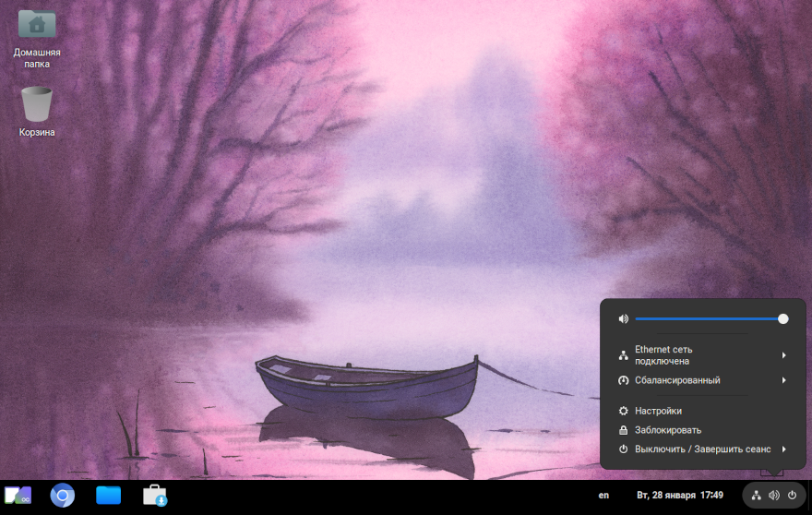Open the calendar from the date and time
812x515 pixels.
click(680, 496)
